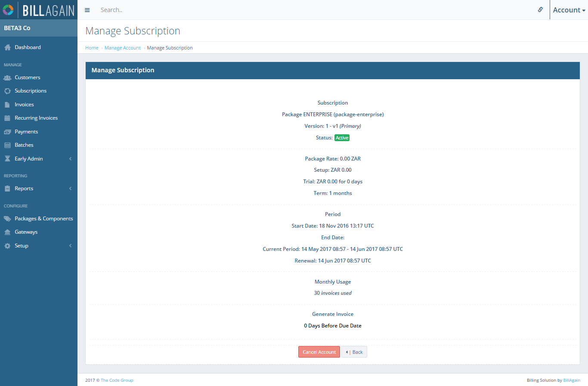Click 'Package ENTERPRISE (package-enterprise)' text
The height and width of the screenshot is (386, 588).
pyautogui.click(x=333, y=114)
